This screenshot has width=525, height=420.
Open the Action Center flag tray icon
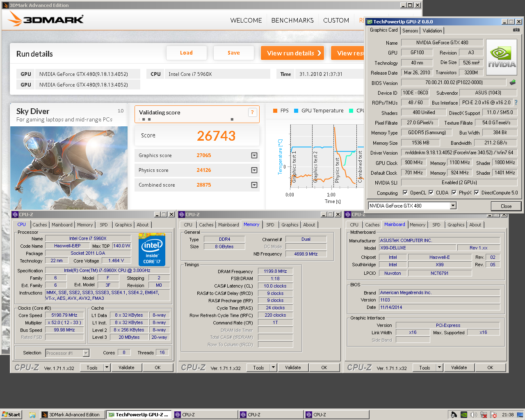[x=493, y=415]
